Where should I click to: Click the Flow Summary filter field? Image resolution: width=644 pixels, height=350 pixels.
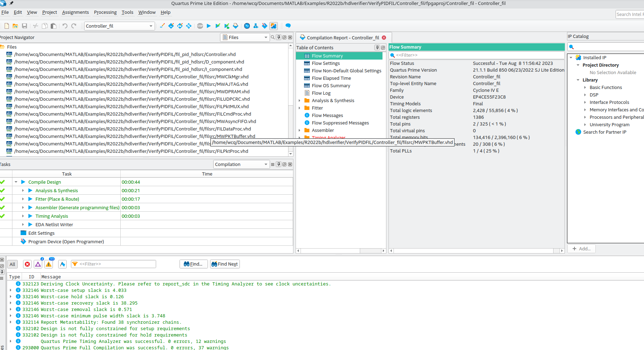coord(477,55)
